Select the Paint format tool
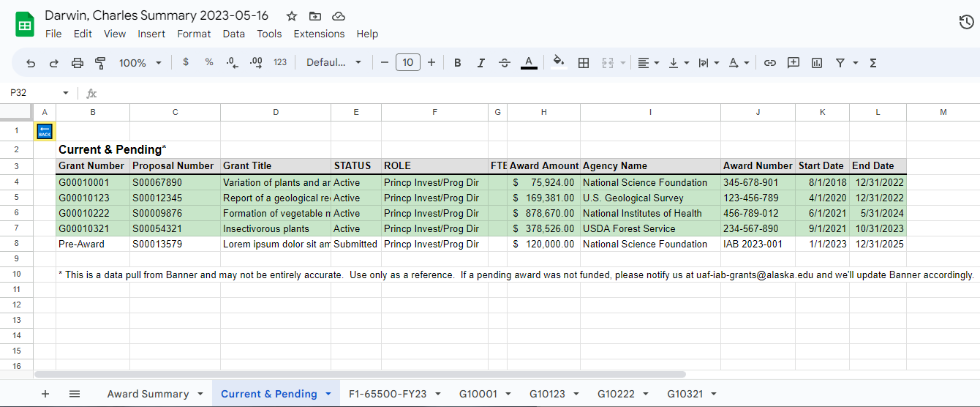 101,63
